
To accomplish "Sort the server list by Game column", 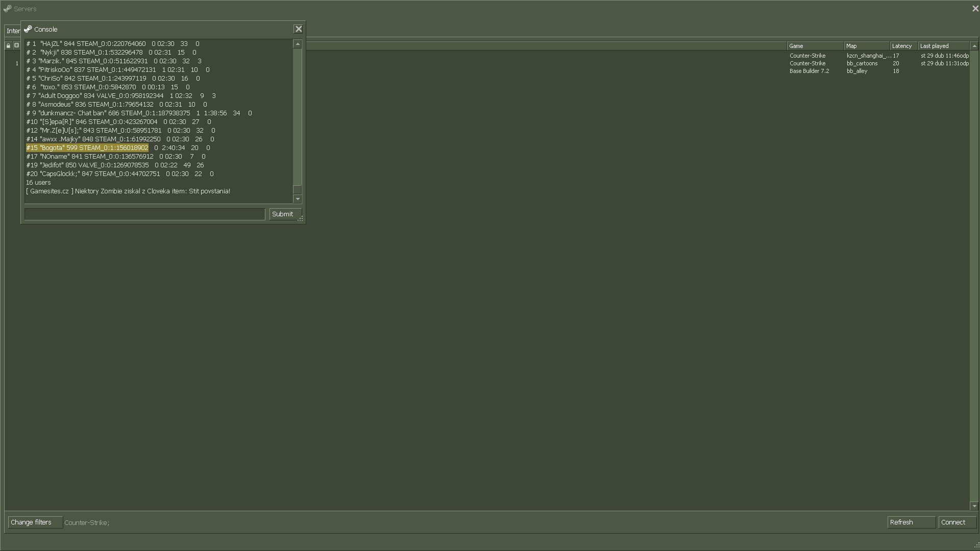I will pos(815,46).
